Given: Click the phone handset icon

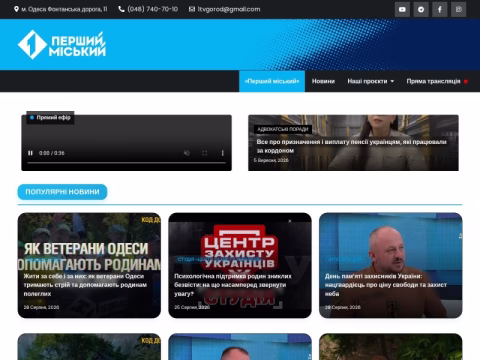Looking at the screenshot, I should pyautogui.click(x=121, y=9).
